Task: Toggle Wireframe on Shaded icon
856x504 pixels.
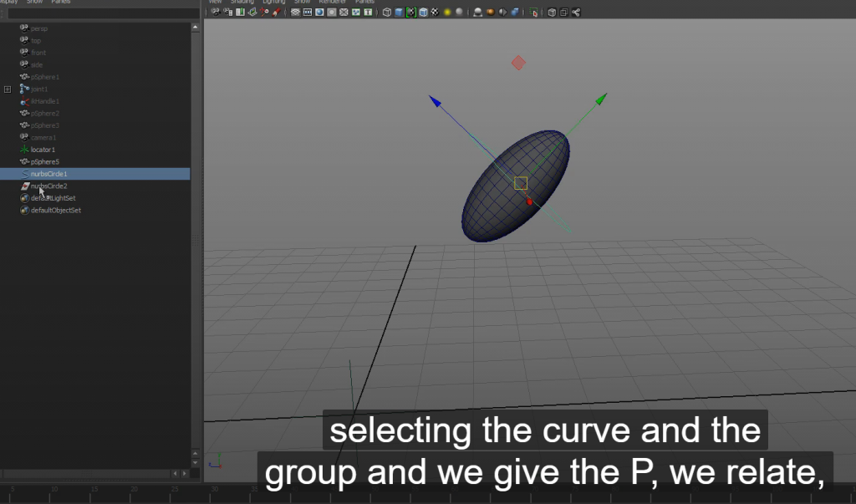Action: pyautogui.click(x=423, y=12)
